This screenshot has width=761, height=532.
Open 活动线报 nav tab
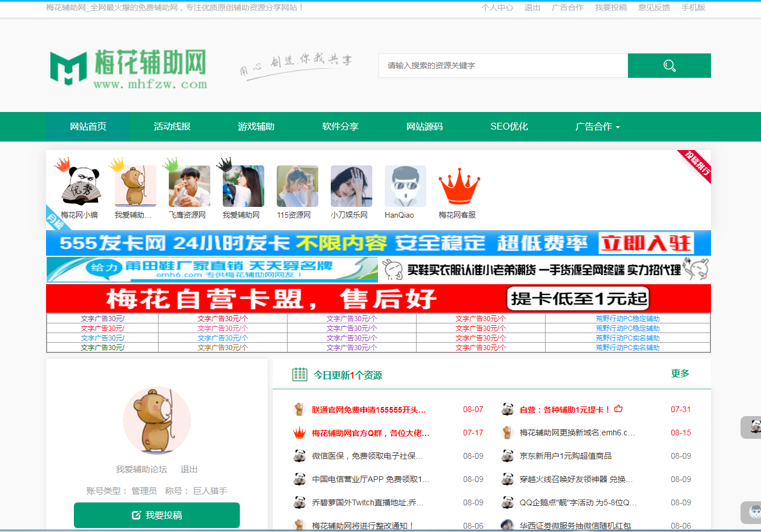click(x=172, y=127)
